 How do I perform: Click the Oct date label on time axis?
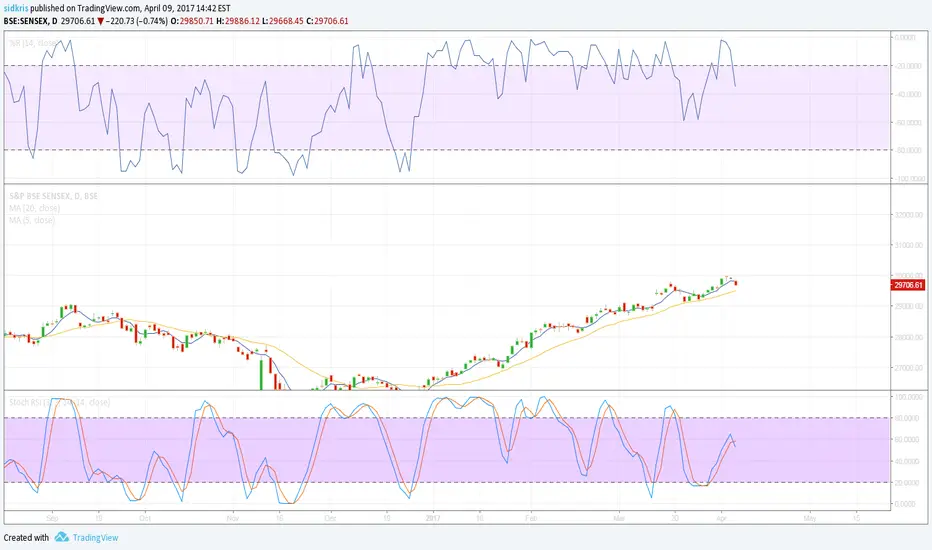click(144, 518)
